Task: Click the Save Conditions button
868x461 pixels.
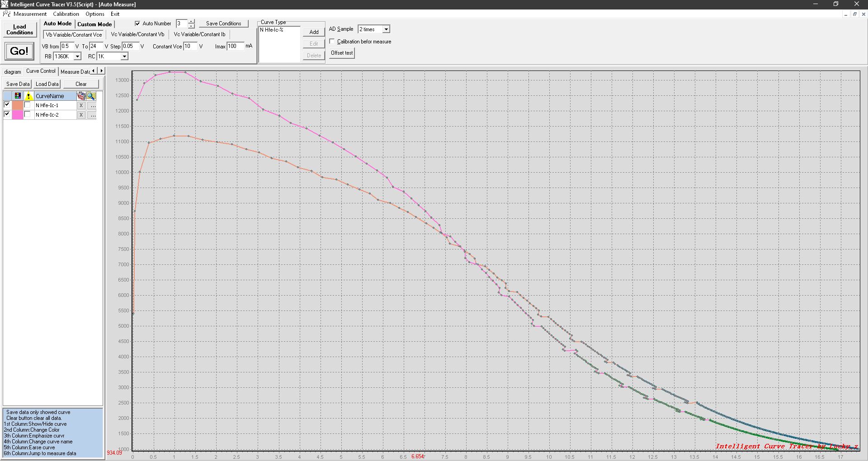Action: pyautogui.click(x=224, y=24)
